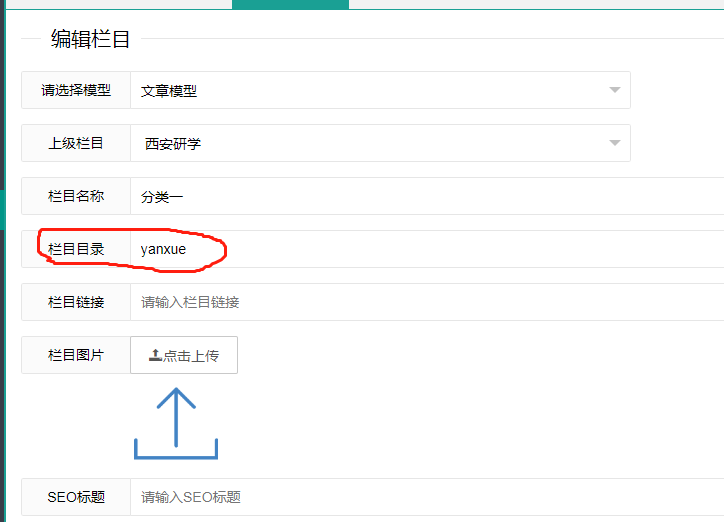This screenshot has width=724, height=522.
Task: Click the small upload icon in 点击上传
Action: [155, 355]
